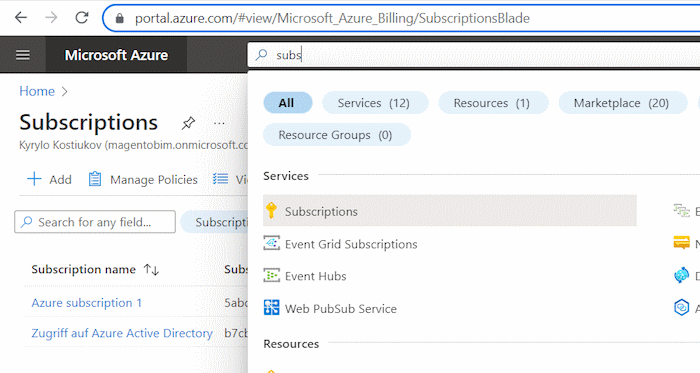This screenshot has height=373, width=700.
Task: Click the Services section heading
Action: click(286, 176)
